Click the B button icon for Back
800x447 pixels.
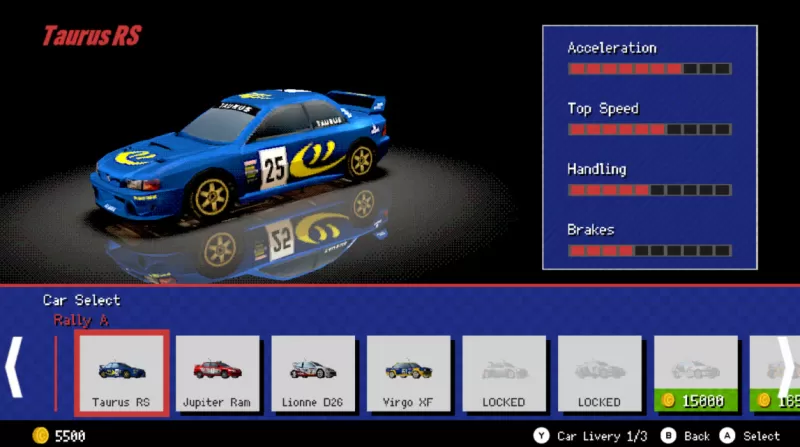[x=668, y=436]
